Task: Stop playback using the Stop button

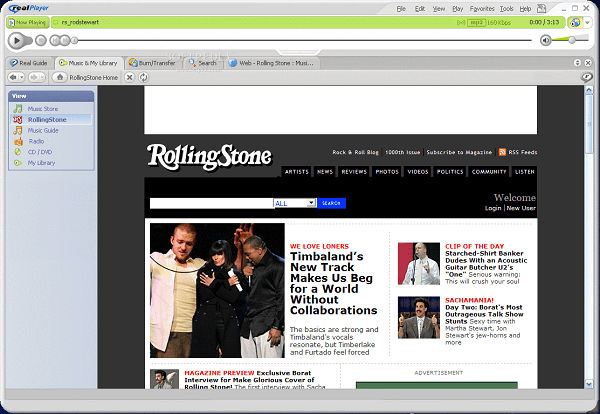Action: pyautogui.click(x=41, y=40)
